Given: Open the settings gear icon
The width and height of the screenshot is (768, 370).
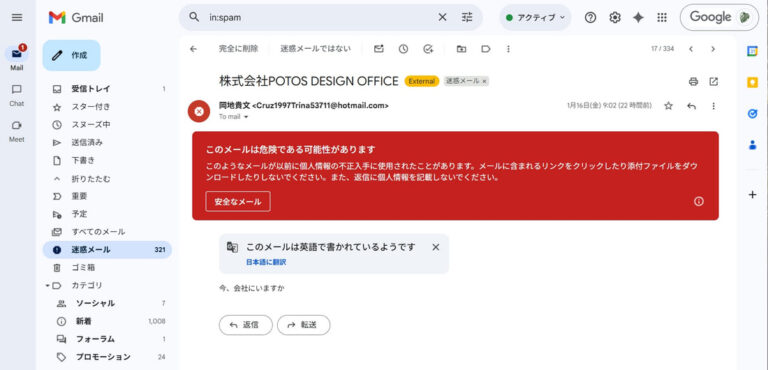Looking at the screenshot, I should point(615,18).
